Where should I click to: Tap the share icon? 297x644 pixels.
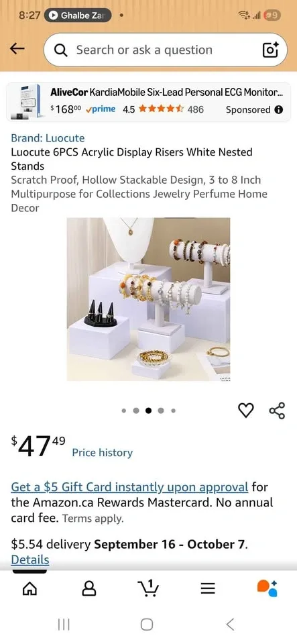pos(277,411)
